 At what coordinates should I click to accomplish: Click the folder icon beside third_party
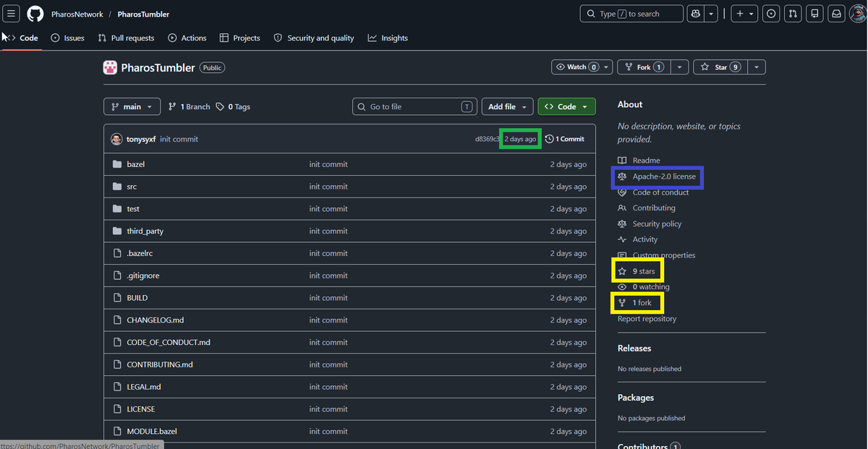click(x=117, y=231)
